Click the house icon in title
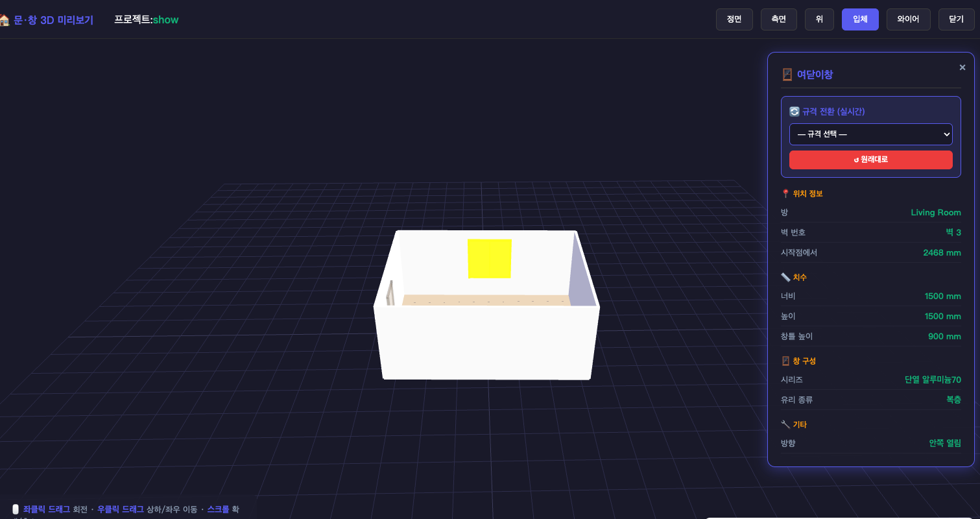This screenshot has height=519, width=980. click(x=5, y=20)
